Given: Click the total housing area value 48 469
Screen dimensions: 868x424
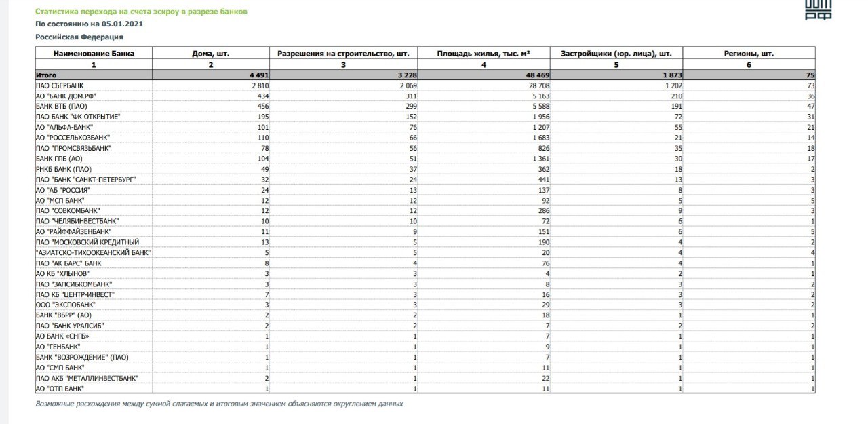Looking at the screenshot, I should [534, 75].
